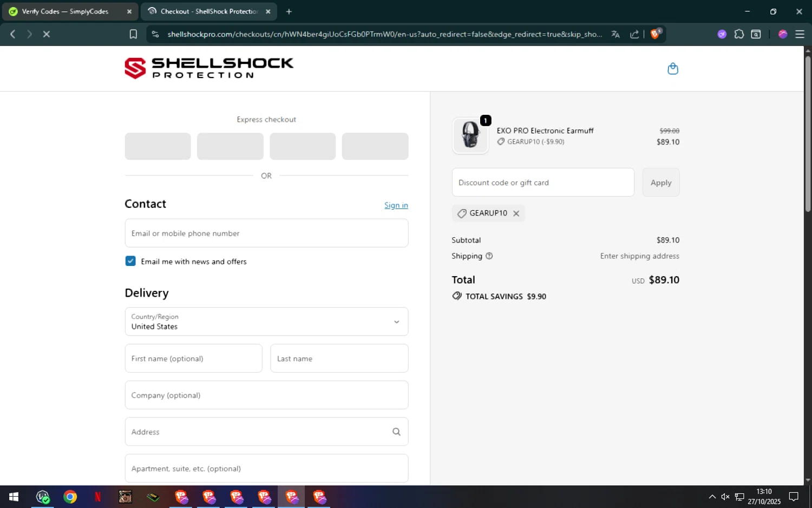
Task: Open the page translate icon
Action: pyautogui.click(x=615, y=34)
